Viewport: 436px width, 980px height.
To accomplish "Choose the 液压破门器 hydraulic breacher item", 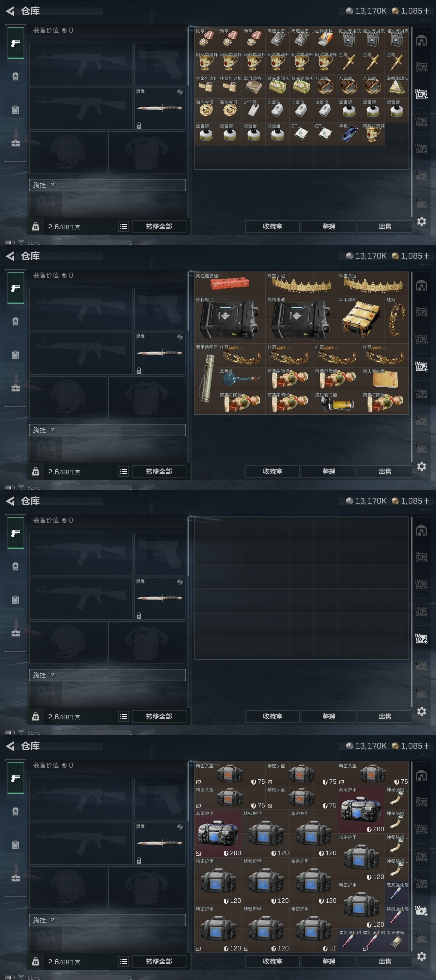I will pos(337,403).
